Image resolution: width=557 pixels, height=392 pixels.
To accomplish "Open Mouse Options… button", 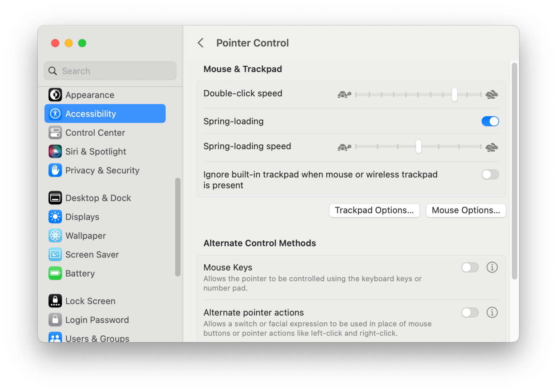I will 466,210.
